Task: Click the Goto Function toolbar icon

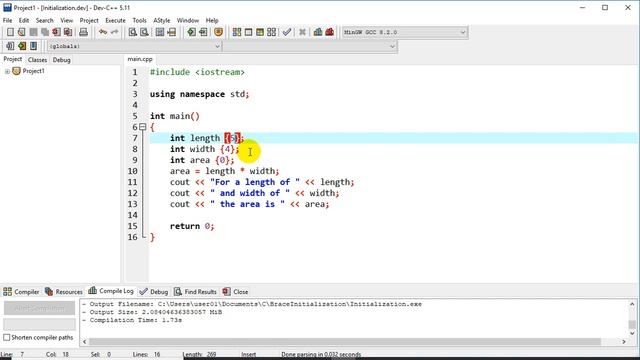Action: coord(160,32)
